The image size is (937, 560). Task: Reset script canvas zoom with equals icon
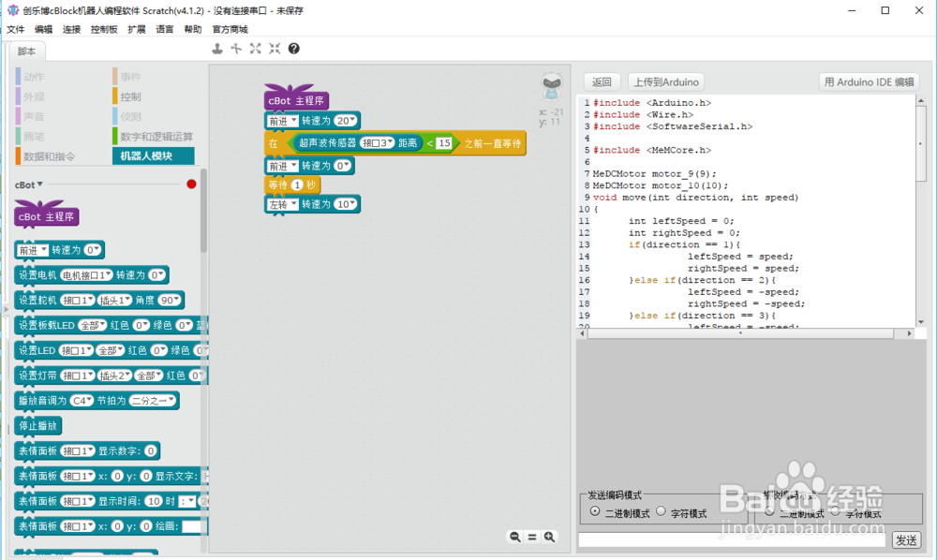532,537
